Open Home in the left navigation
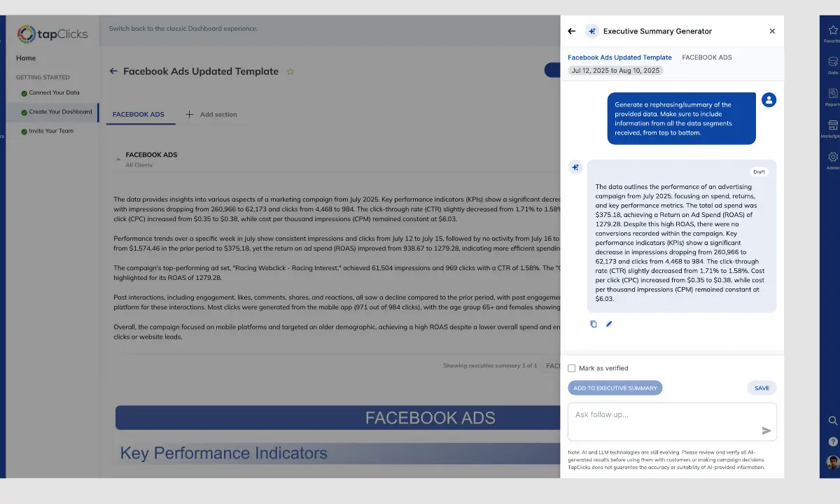The width and height of the screenshot is (840, 504). (26, 58)
